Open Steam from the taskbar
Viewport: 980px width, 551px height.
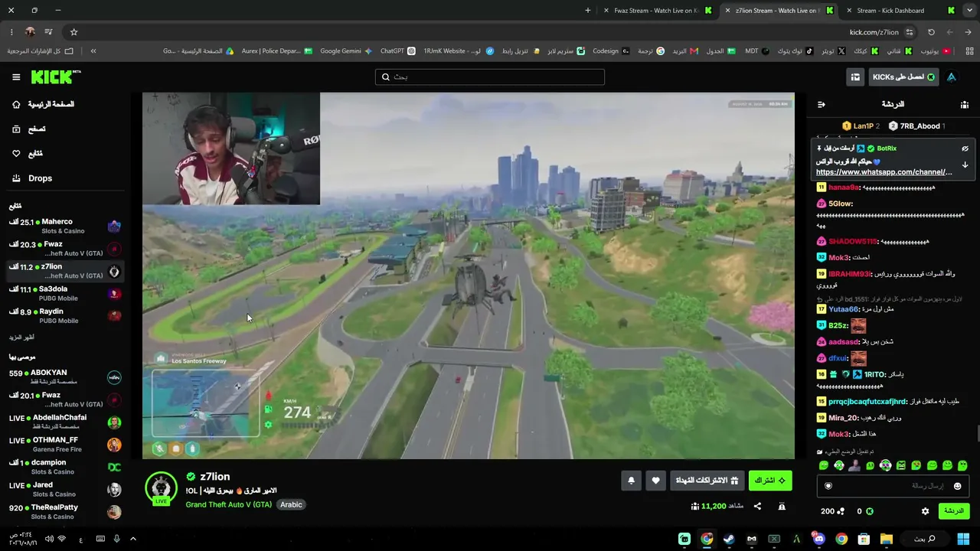[x=729, y=540]
